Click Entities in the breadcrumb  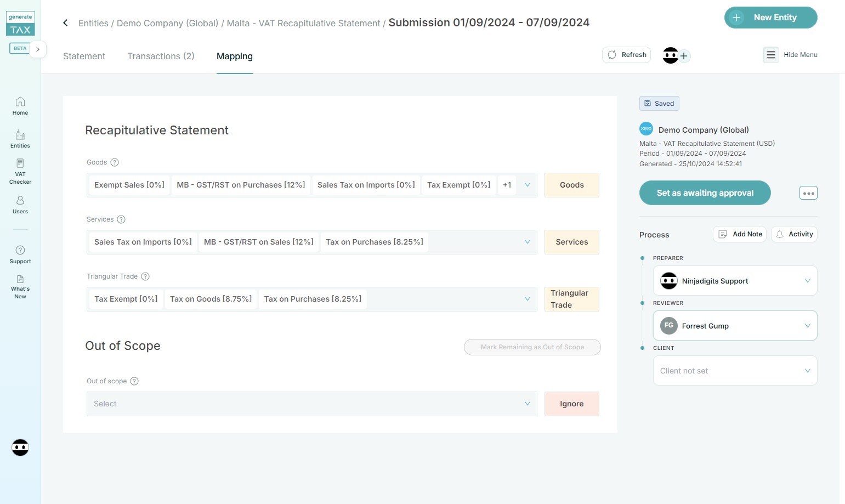(93, 23)
